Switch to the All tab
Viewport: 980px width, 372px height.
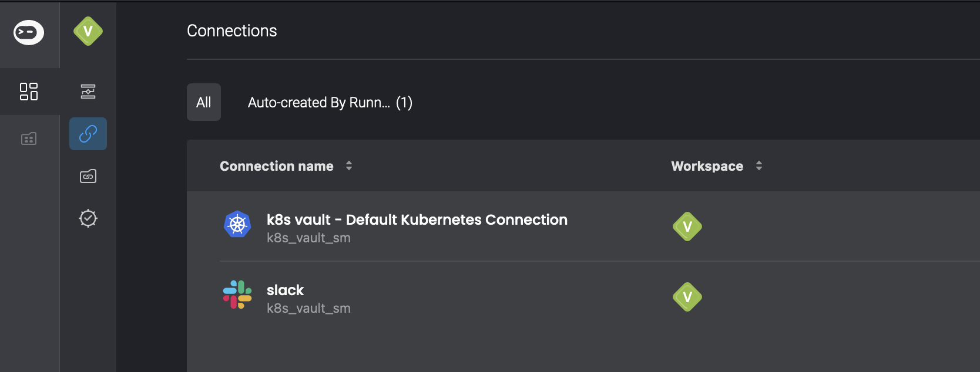(x=204, y=102)
